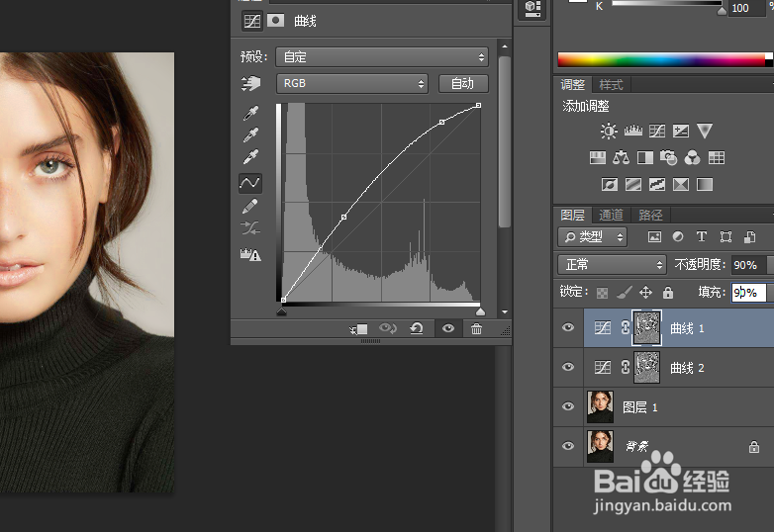Switch to the 通道 tab

(x=611, y=215)
